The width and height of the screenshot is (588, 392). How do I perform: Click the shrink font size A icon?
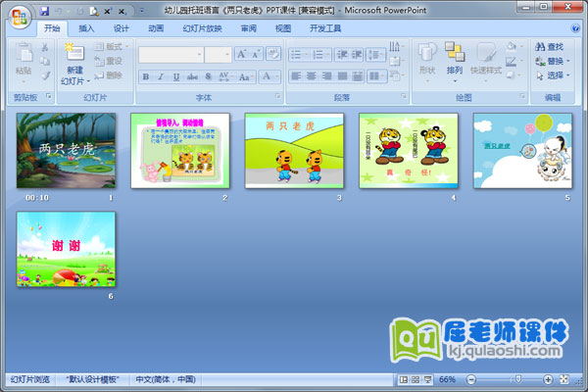point(257,54)
